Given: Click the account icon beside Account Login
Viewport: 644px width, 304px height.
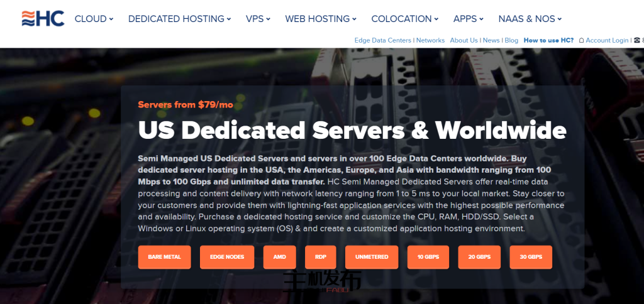Looking at the screenshot, I should pyautogui.click(x=581, y=40).
